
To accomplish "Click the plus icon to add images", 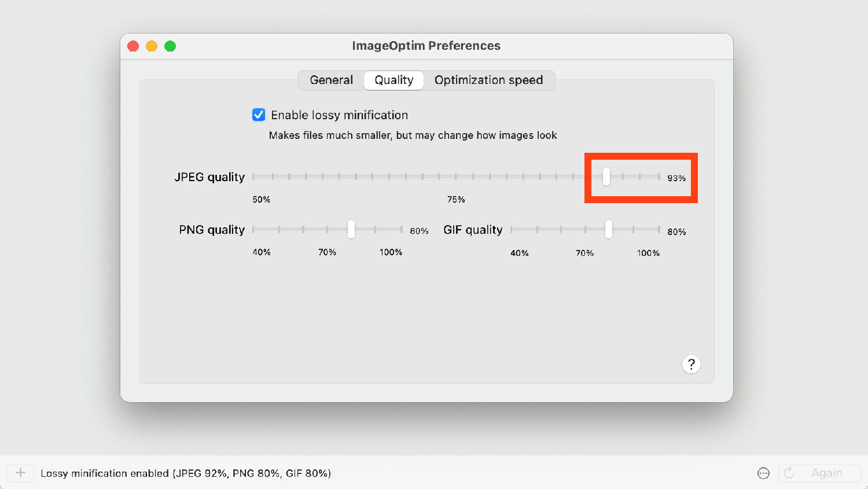I will point(20,473).
